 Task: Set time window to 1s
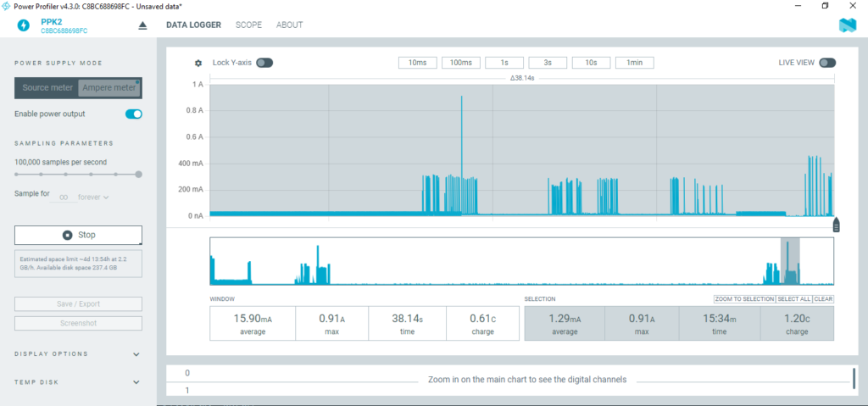[x=504, y=63]
